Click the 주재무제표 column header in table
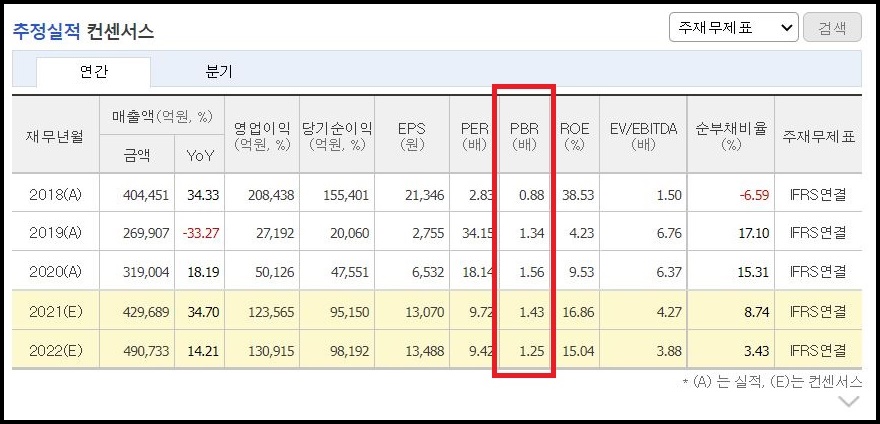 tap(818, 136)
